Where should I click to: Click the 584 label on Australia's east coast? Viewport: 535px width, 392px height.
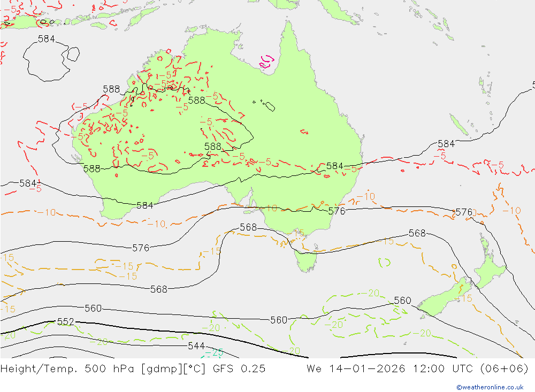pos(335,166)
